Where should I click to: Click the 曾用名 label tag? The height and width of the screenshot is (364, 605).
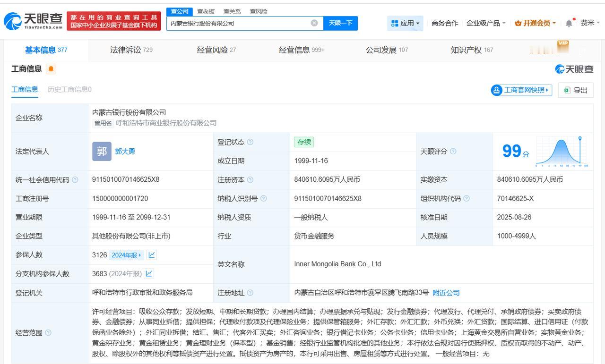103,123
